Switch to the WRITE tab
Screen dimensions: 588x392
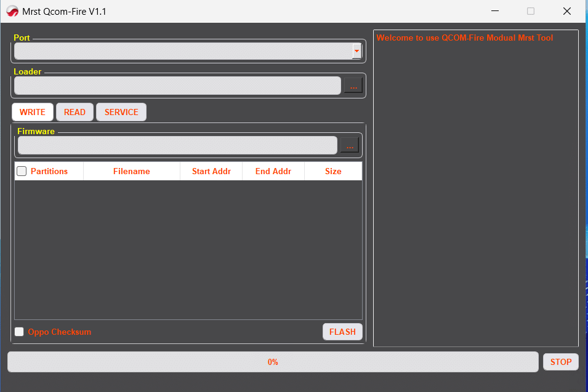(33, 112)
